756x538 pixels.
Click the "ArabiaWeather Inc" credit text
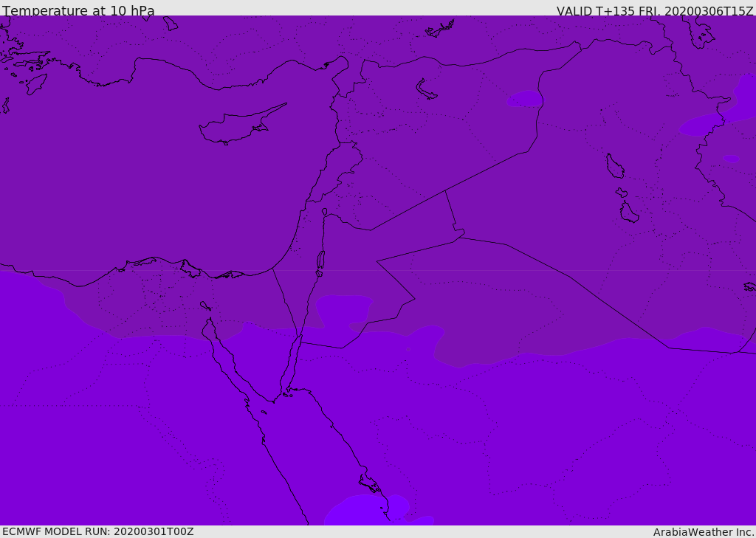702,532
